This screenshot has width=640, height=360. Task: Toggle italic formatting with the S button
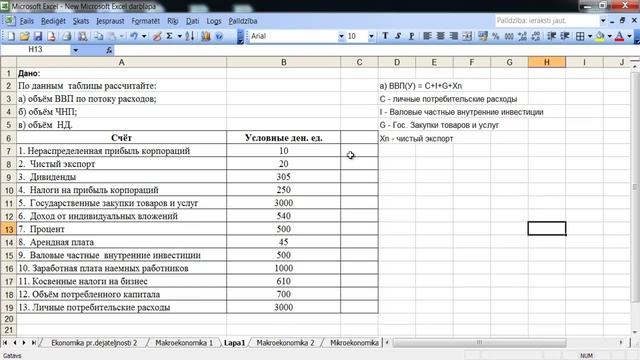click(398, 36)
